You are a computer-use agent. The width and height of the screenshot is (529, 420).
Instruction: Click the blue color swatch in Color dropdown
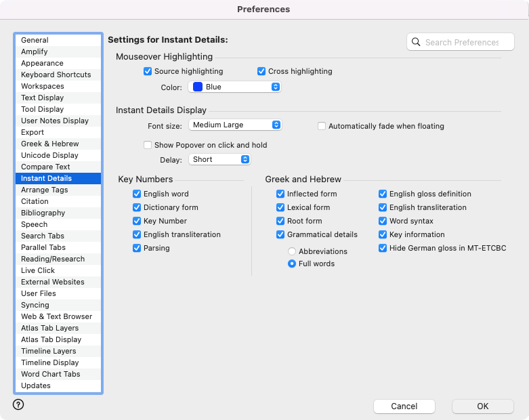198,87
